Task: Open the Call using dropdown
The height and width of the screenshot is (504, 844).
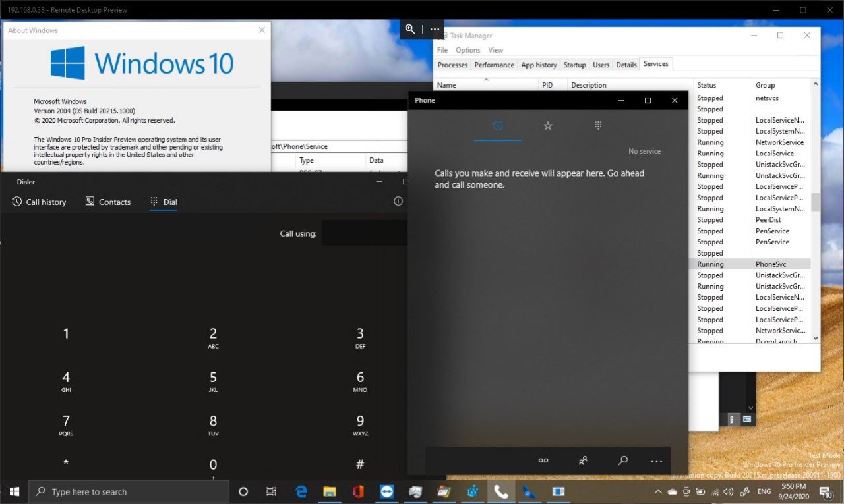Action: click(364, 233)
